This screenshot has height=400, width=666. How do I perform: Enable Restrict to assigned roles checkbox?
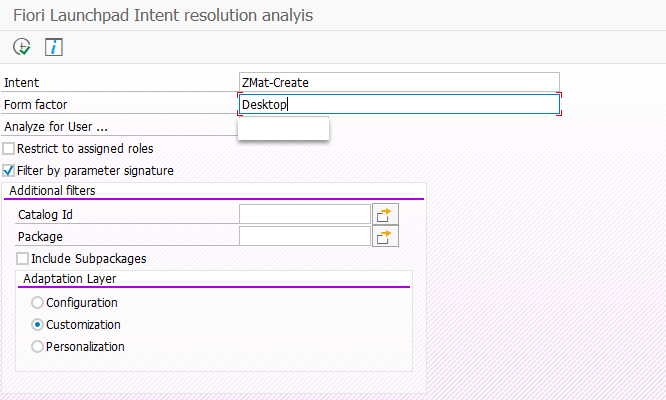[x=8, y=149]
